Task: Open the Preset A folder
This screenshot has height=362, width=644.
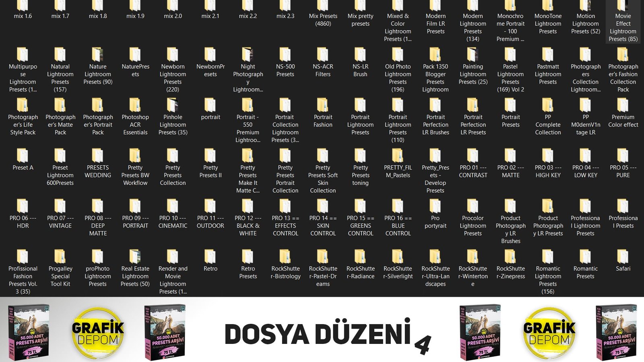Action: pyautogui.click(x=23, y=160)
